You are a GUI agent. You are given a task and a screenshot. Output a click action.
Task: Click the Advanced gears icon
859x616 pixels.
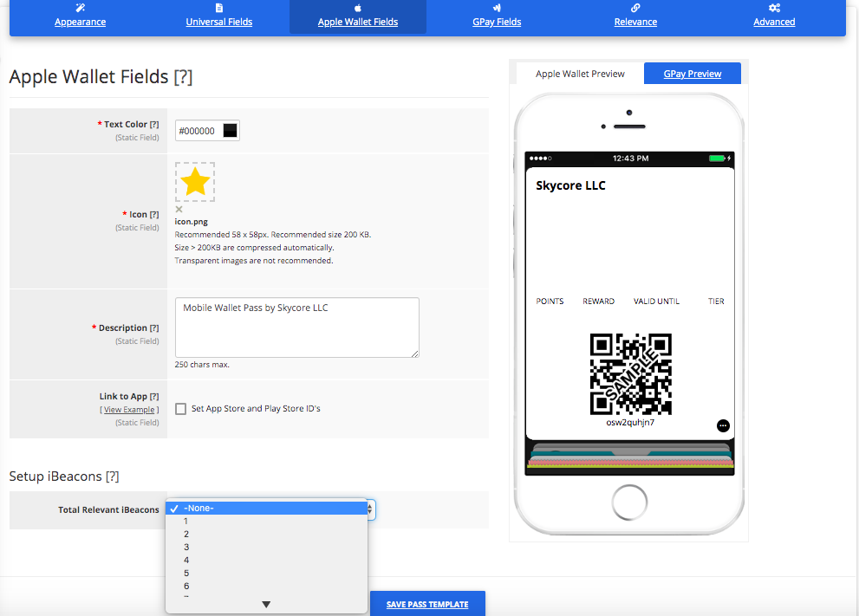click(774, 8)
